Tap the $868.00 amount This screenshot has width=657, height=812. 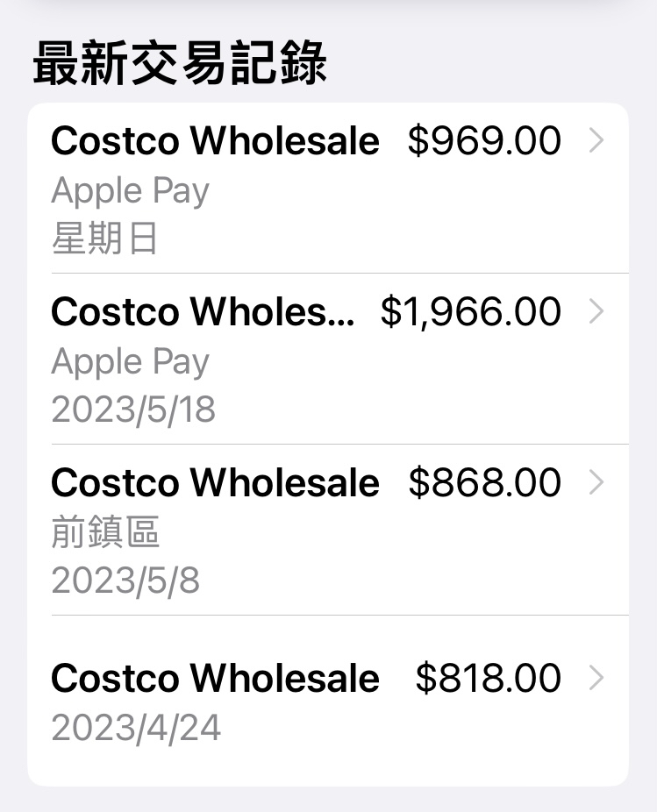(x=484, y=482)
